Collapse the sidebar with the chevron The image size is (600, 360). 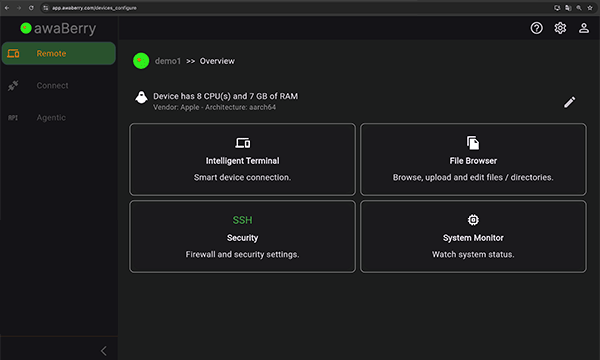point(104,350)
